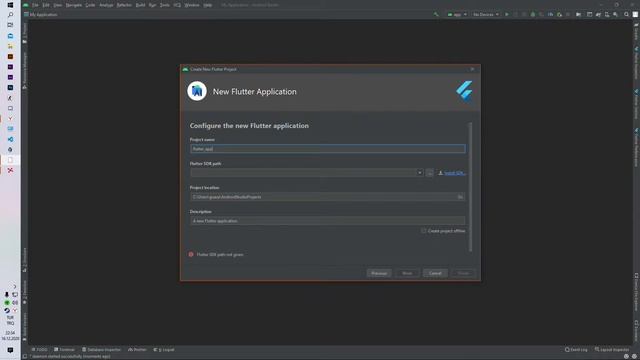Click the taskbar clock and date
640x360 pixels.
coord(10,336)
